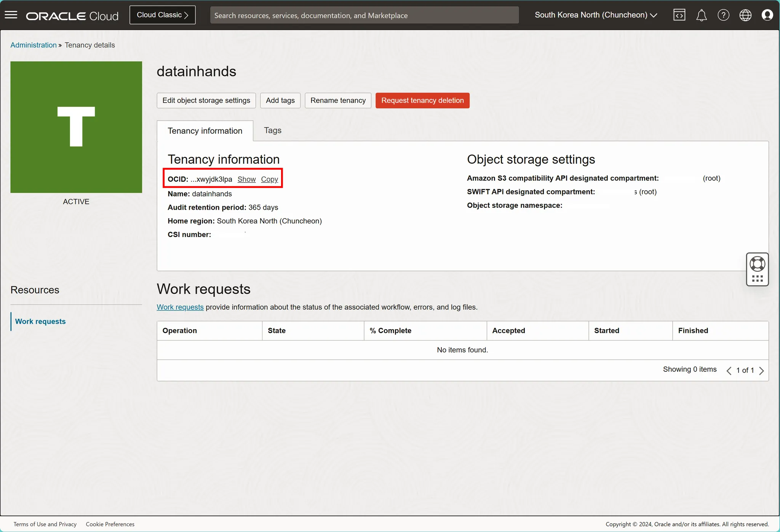Click Edit object storage settings
The width and height of the screenshot is (780, 532).
tap(206, 100)
